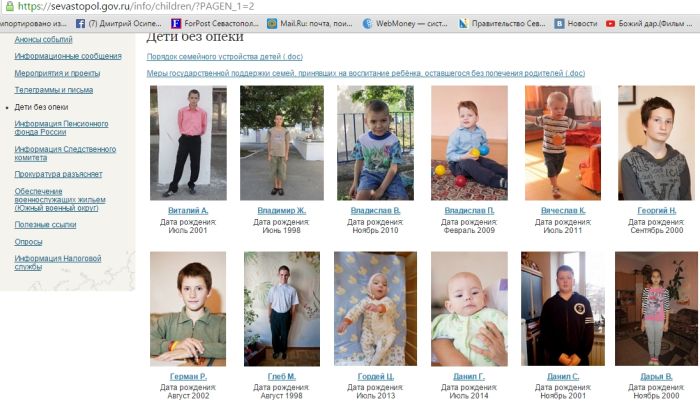Open the ForPost Севастополь bookmark icon
The height and width of the screenshot is (415, 700).
[176, 23]
